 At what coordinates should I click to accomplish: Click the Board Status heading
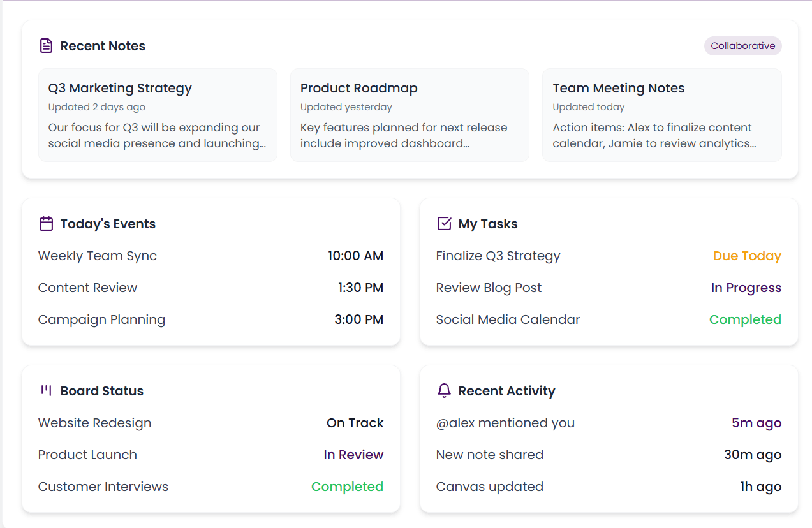click(x=102, y=391)
